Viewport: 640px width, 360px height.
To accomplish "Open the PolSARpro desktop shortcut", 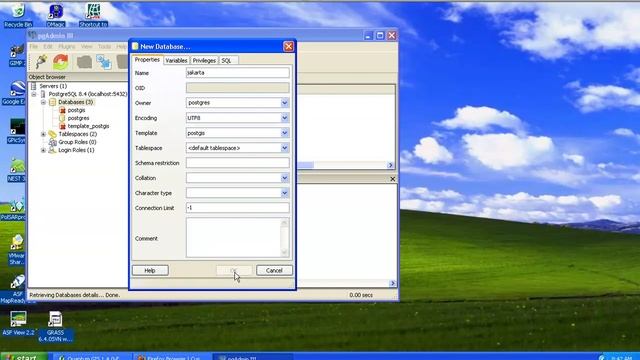I will 14,208.
